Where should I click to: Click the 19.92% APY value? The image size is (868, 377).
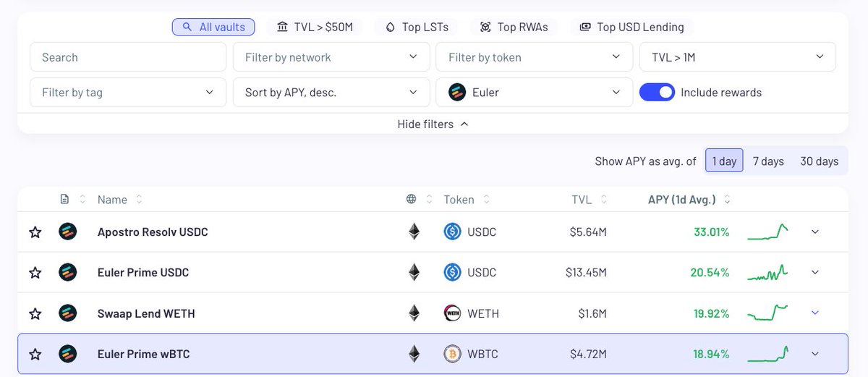pyautogui.click(x=712, y=313)
